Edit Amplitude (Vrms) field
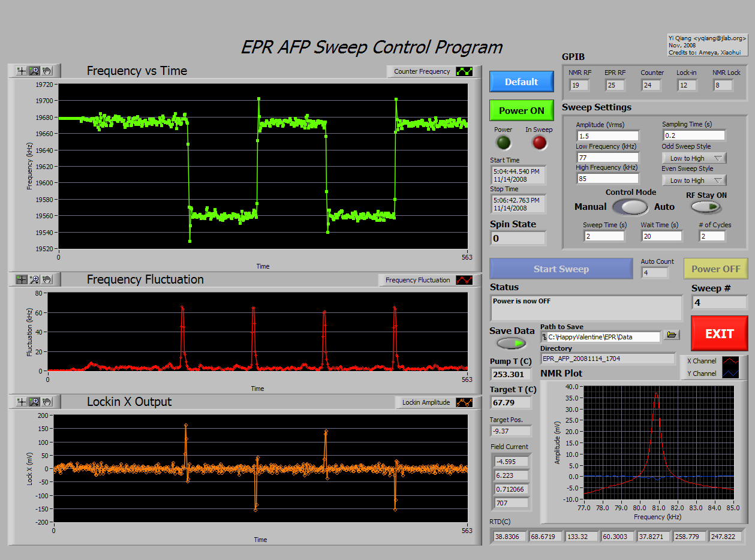 607,136
